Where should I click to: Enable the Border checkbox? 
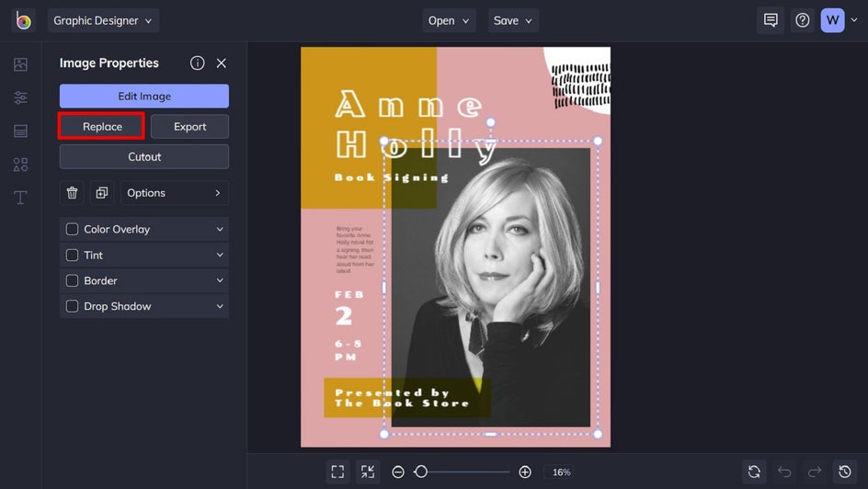pyautogui.click(x=72, y=280)
